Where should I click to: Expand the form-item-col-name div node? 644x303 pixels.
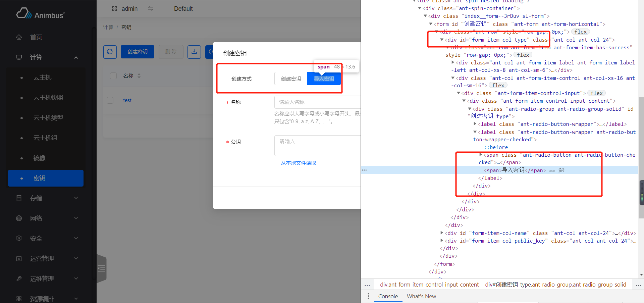pyautogui.click(x=442, y=233)
